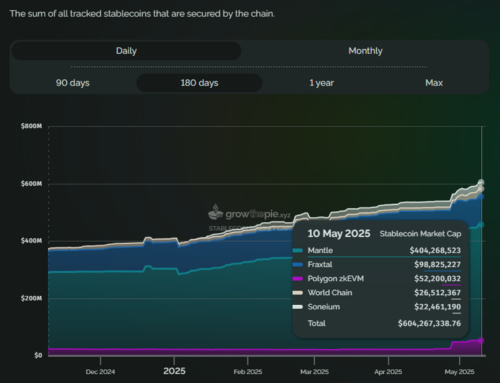Screen dimensions: 500x383
Task: Switch to the Monthly view tab
Action: pos(365,51)
